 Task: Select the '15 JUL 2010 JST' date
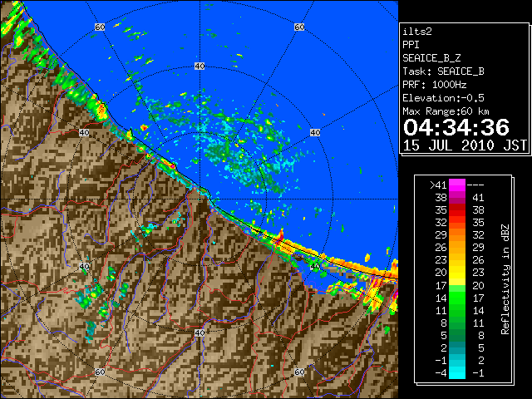pyautogui.click(x=465, y=145)
